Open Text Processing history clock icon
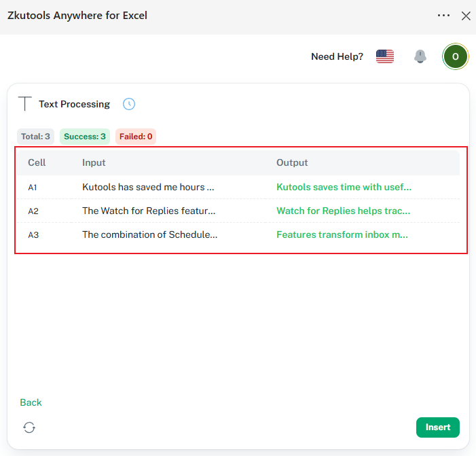Image resolution: width=476 pixels, height=456 pixels. click(x=129, y=104)
